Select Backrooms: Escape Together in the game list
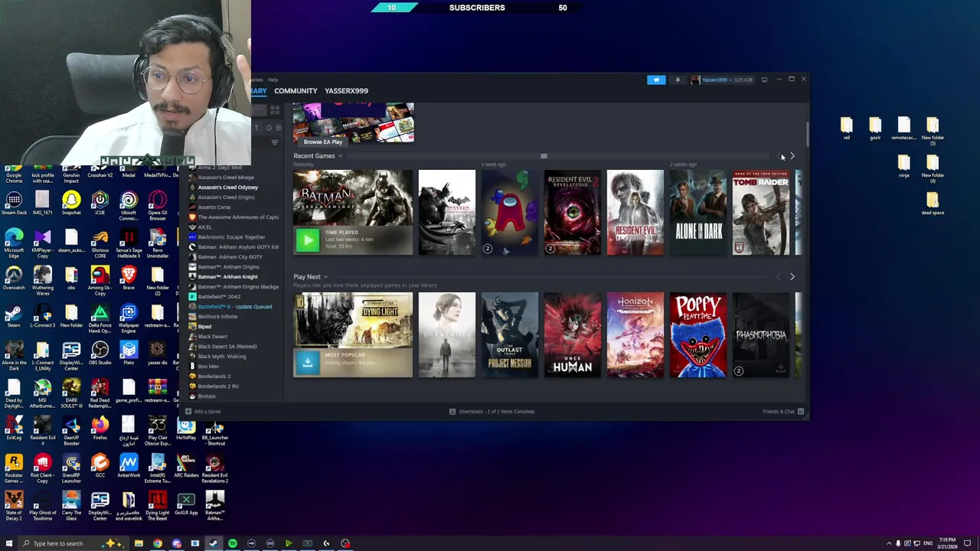980x551 pixels. pos(231,237)
